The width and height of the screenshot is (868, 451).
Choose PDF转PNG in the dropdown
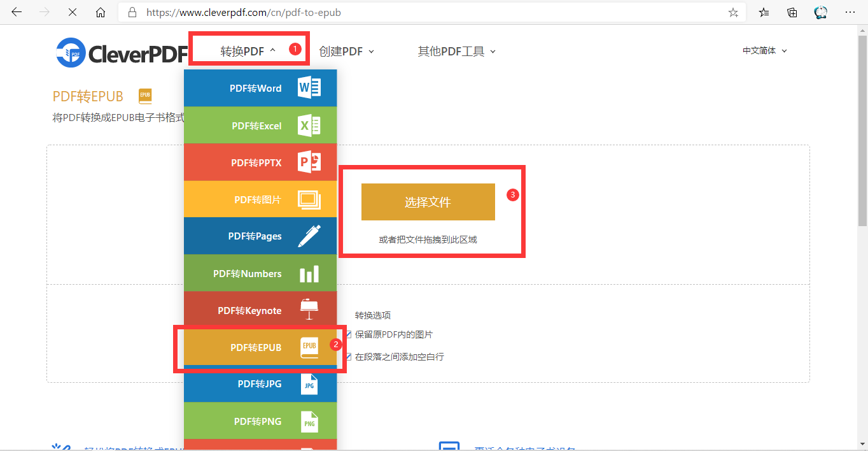pyautogui.click(x=260, y=421)
